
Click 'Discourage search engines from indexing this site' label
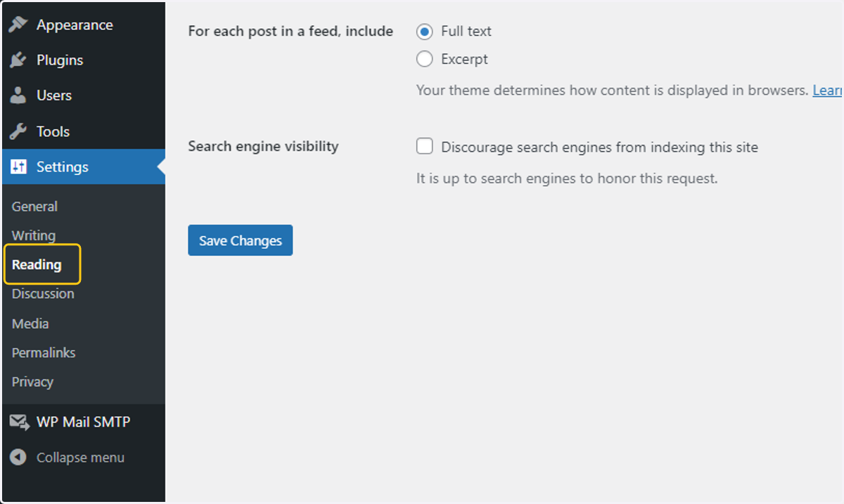599,148
